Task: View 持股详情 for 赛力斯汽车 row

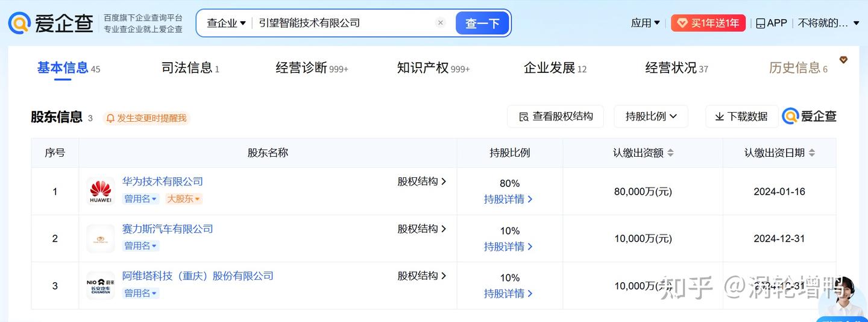Action: (x=508, y=246)
